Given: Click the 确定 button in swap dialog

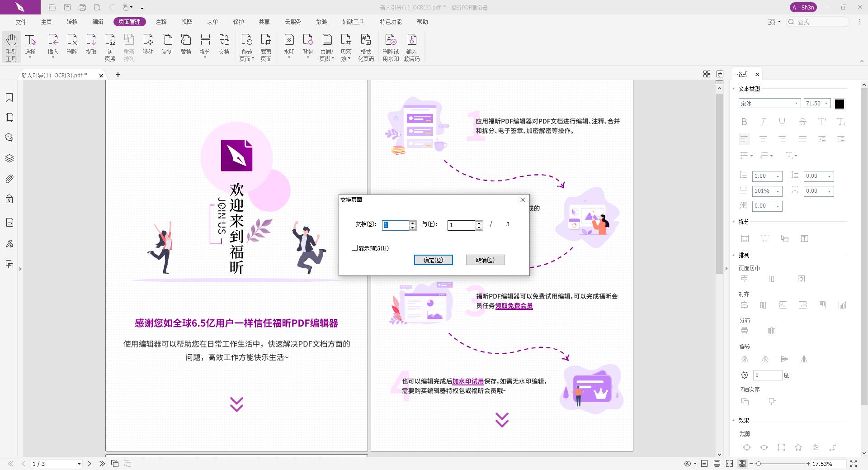Looking at the screenshot, I should (433, 260).
